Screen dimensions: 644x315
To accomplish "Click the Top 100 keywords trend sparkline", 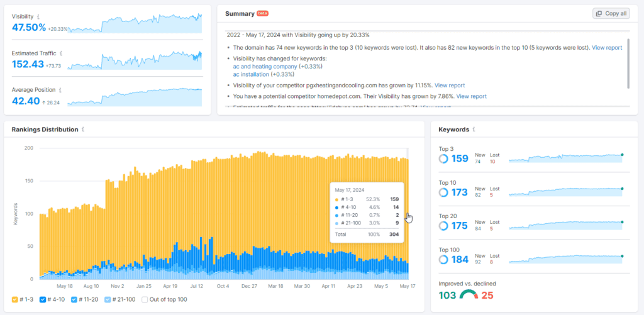I will coord(566,259).
